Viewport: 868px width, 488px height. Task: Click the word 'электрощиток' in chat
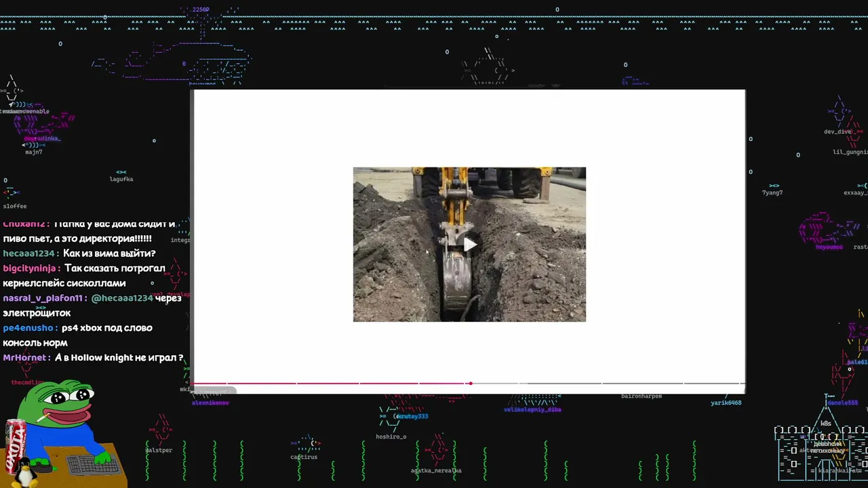tap(37, 313)
